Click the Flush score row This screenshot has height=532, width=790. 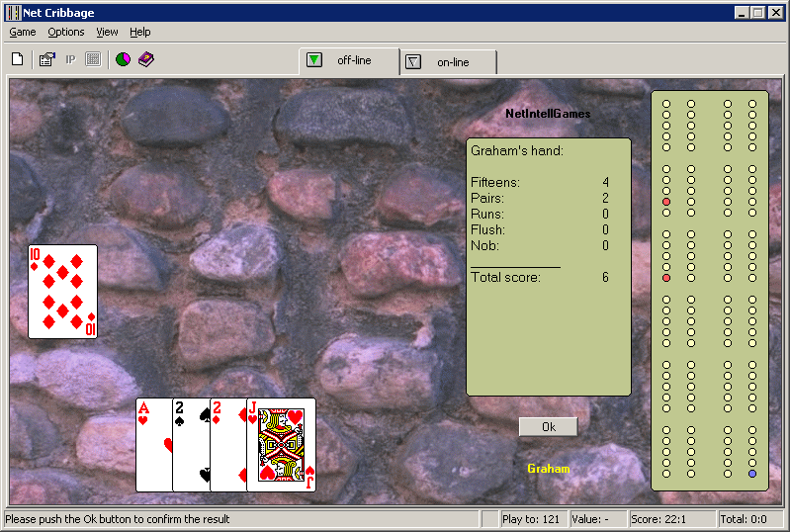pyautogui.click(x=540, y=229)
